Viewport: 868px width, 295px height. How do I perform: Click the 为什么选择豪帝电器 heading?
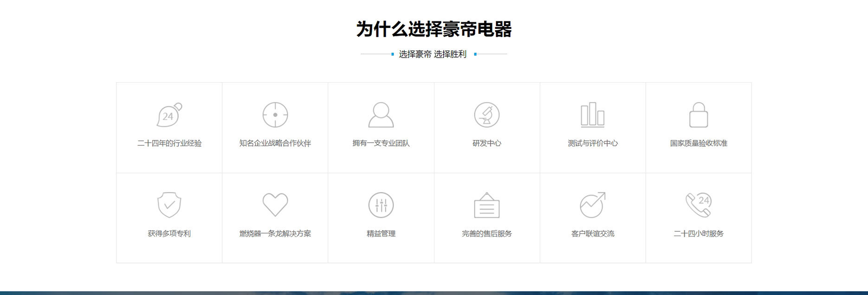click(434, 29)
